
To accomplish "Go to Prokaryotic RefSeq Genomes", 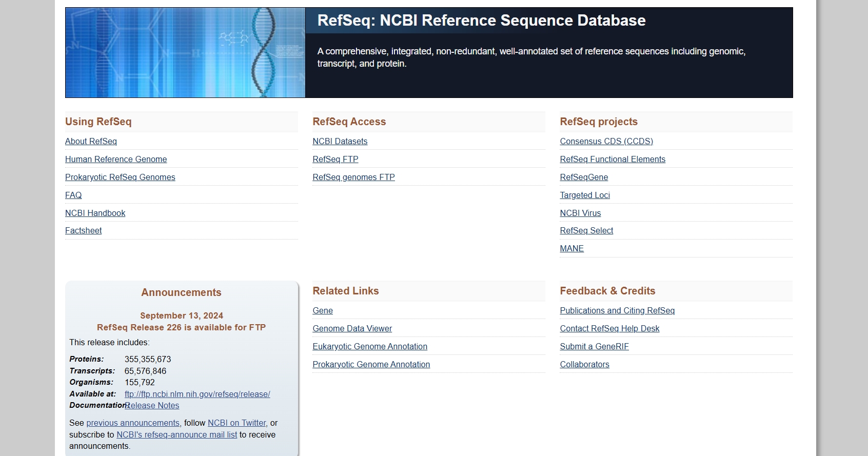I will (x=120, y=177).
